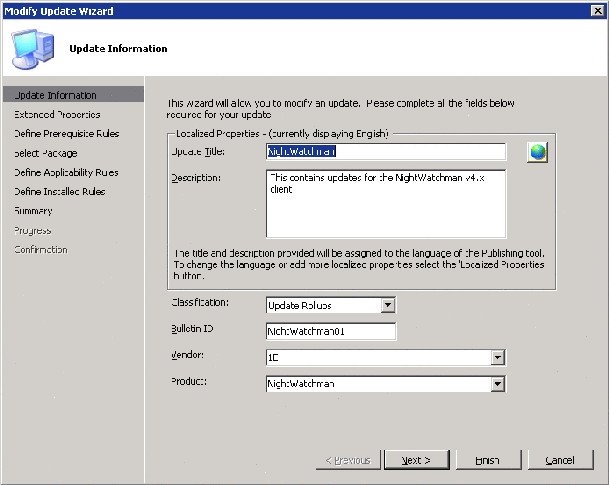Go to Define Prerequisite Rules step

point(67,134)
